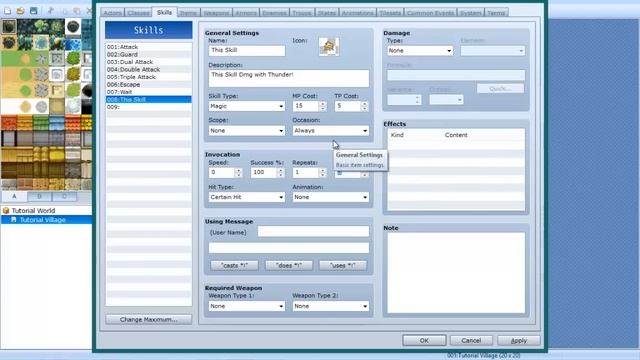Open the Animation dropdown

[331, 197]
